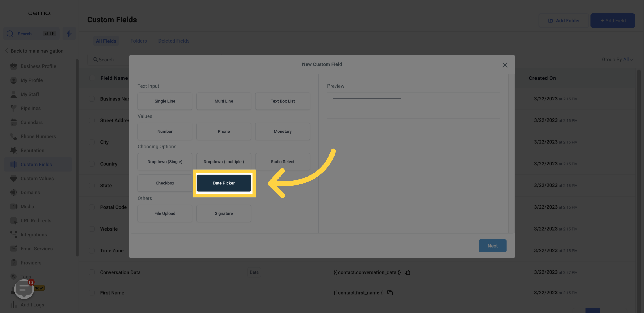Select the Number field type
The height and width of the screenshot is (313, 644).
(165, 131)
